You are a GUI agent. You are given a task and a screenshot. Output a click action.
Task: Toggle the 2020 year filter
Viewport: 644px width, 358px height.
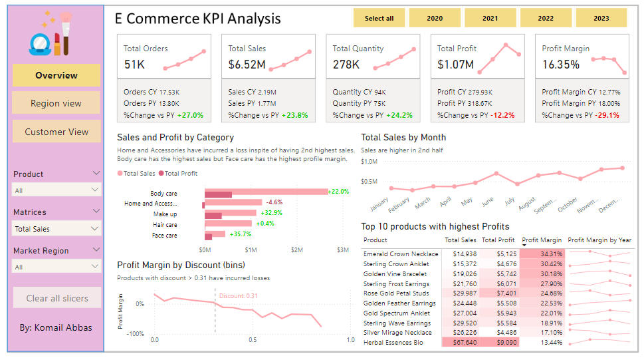[435, 19]
